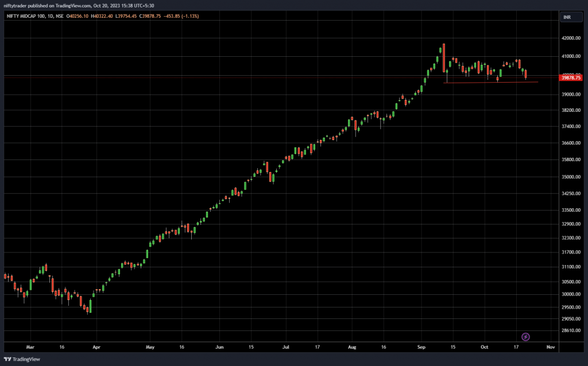Viewport: 588px width, 366px height.
Task: Click the NIFTY MIDCAP 100 symbol title
Action: point(27,17)
